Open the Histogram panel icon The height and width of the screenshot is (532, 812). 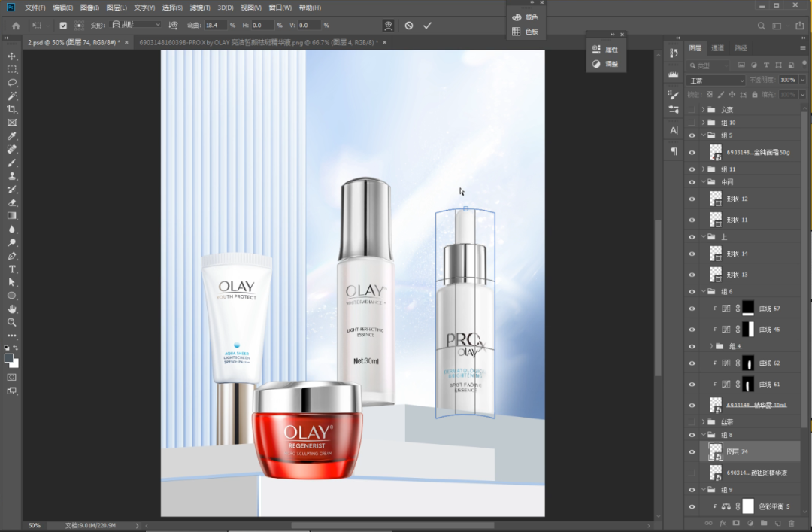pos(673,74)
